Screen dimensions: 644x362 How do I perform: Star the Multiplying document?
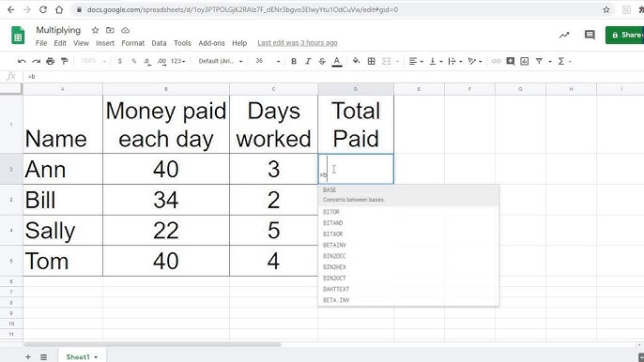(96, 30)
